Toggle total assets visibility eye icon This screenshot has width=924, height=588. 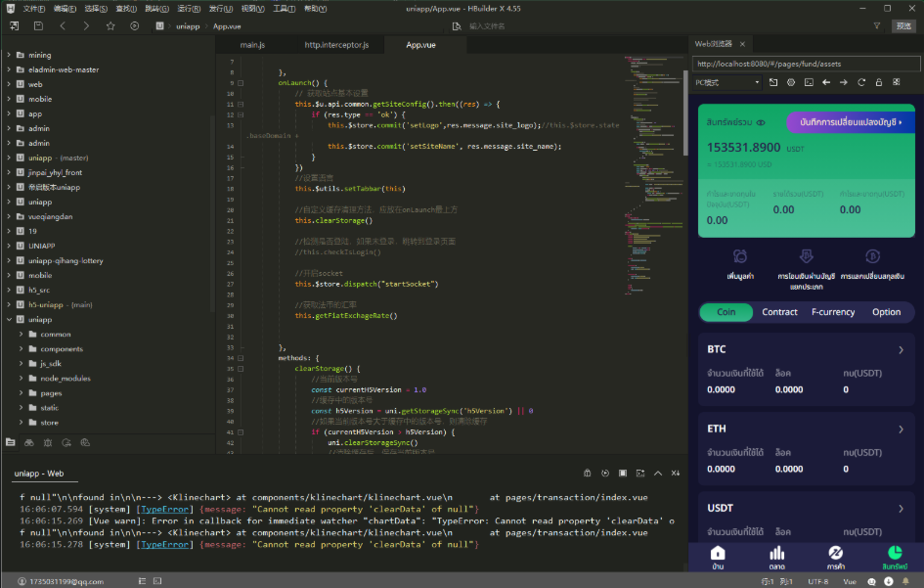(x=761, y=122)
